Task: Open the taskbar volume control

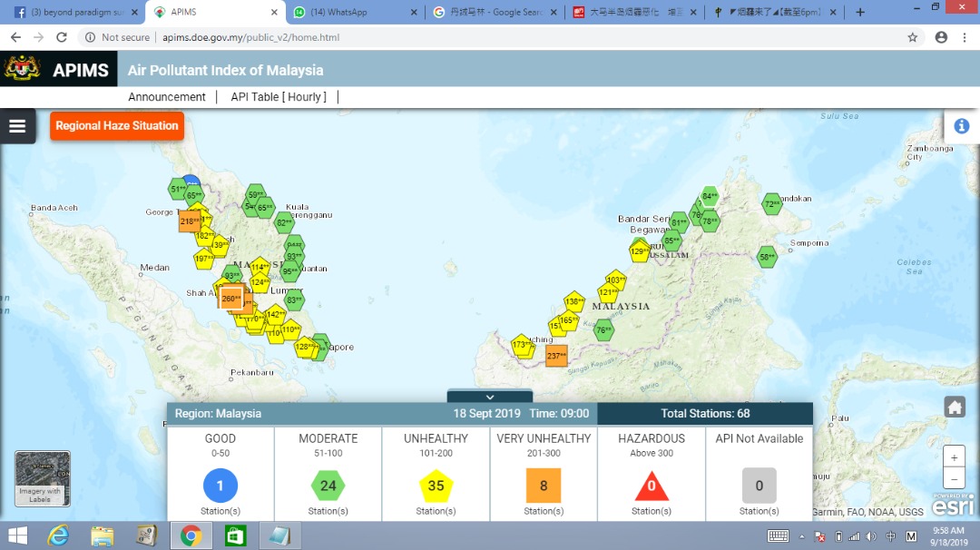Action: pyautogui.click(x=871, y=536)
